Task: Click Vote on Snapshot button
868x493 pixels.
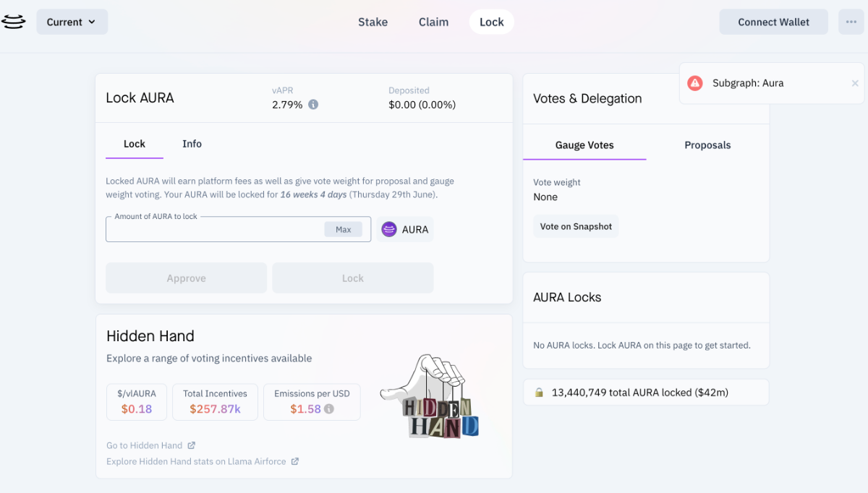Action: [x=576, y=226]
